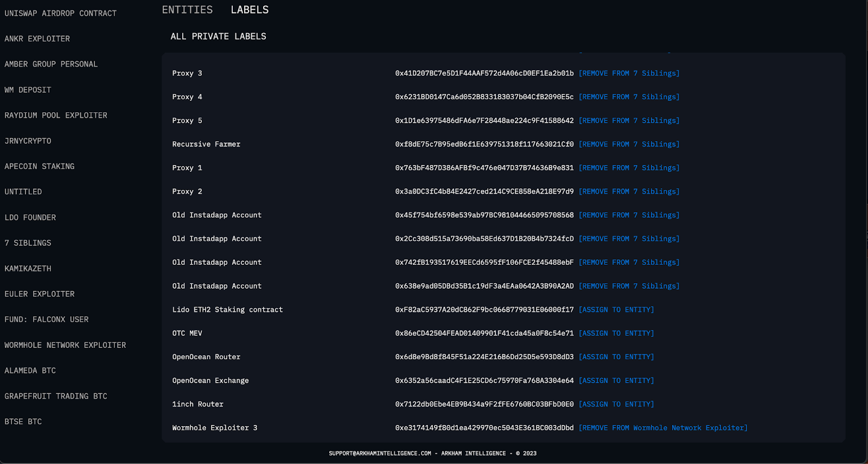Click Recursive Farmer address starting 0xf8dE75c7

tap(484, 144)
